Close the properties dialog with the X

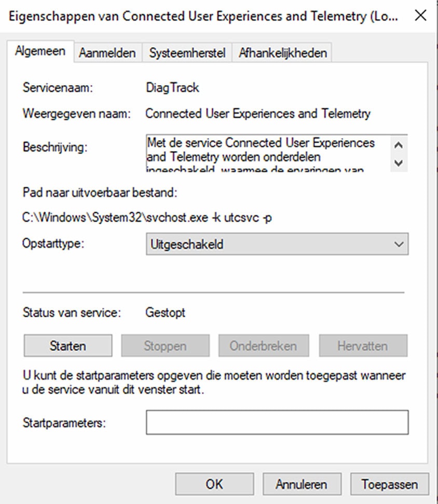click(x=420, y=16)
